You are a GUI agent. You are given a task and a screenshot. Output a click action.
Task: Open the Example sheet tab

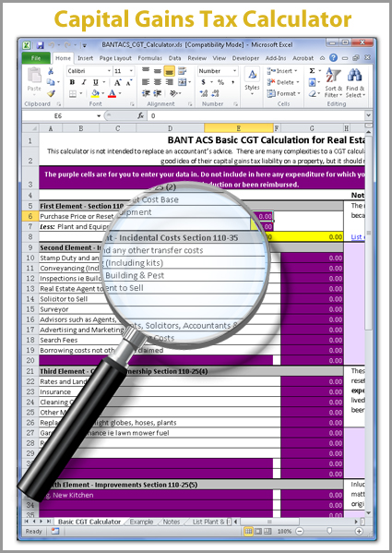click(141, 522)
